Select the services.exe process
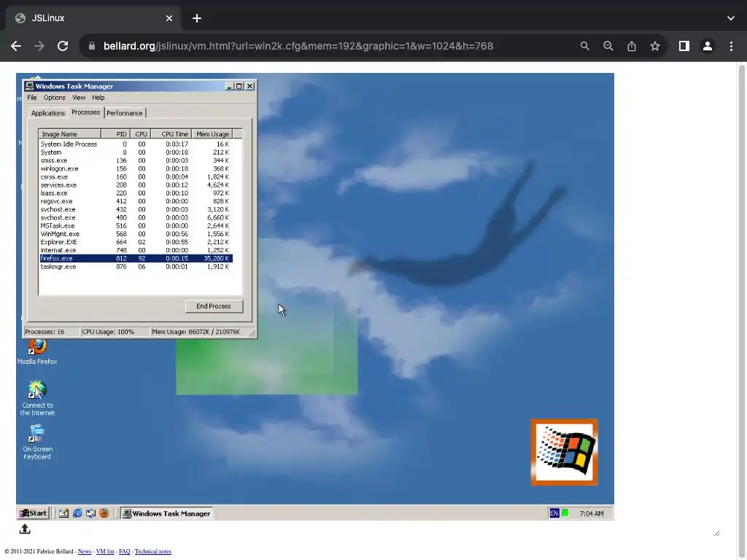The width and height of the screenshot is (747, 560). 136,184
